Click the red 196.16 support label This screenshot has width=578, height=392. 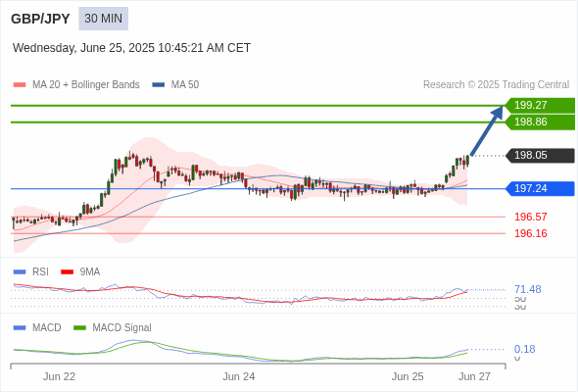[531, 233]
